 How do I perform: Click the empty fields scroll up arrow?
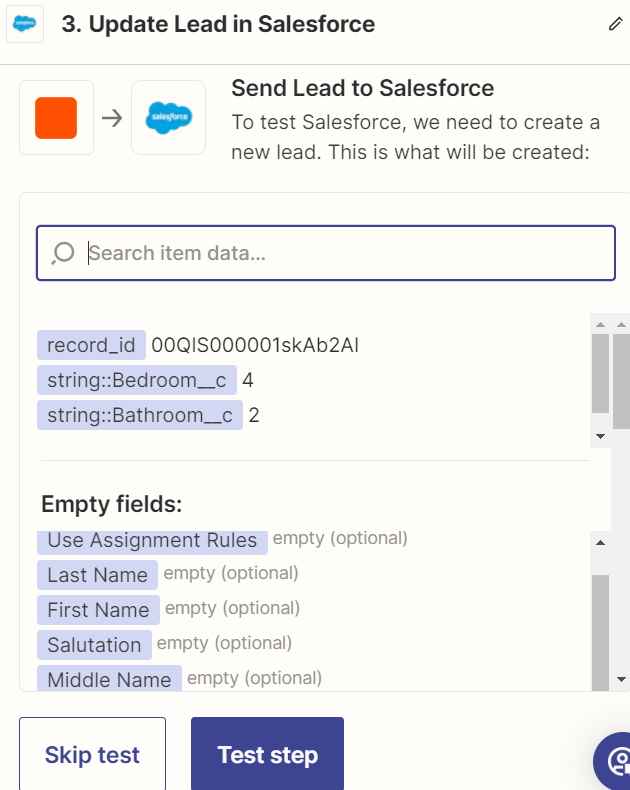(600, 543)
